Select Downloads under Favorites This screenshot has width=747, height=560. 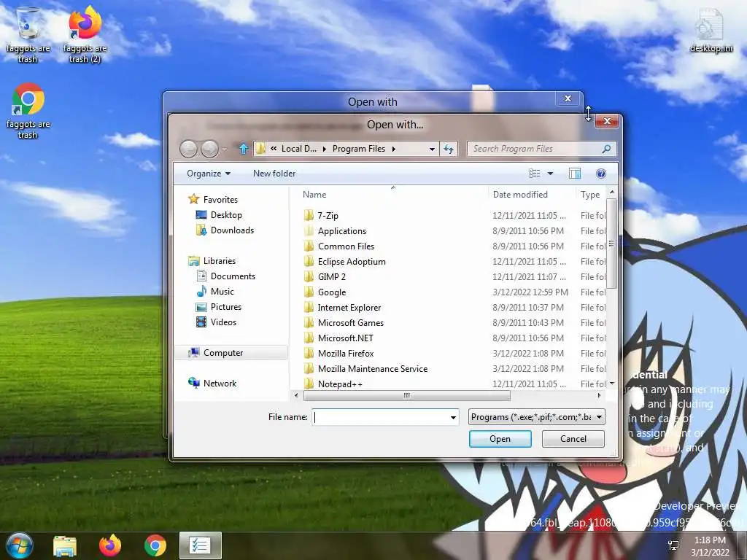[x=225, y=230]
